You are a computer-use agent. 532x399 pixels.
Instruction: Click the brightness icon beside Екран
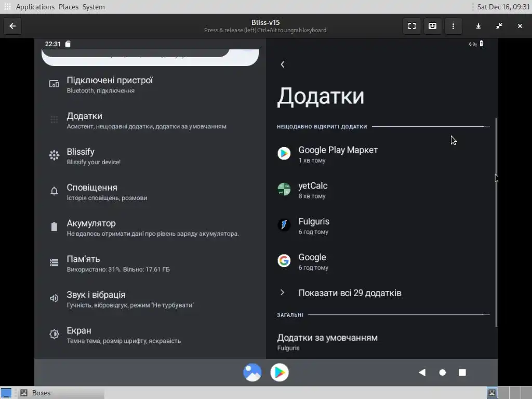54,334
